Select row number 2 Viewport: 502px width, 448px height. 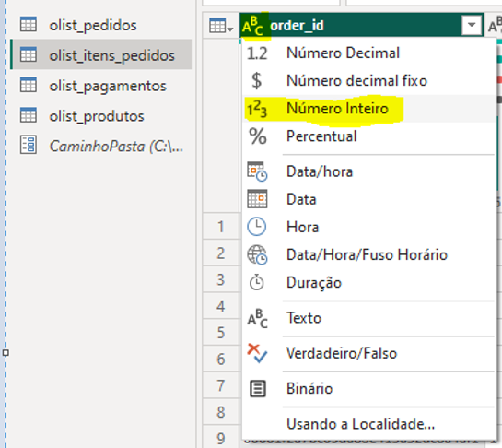(x=221, y=253)
